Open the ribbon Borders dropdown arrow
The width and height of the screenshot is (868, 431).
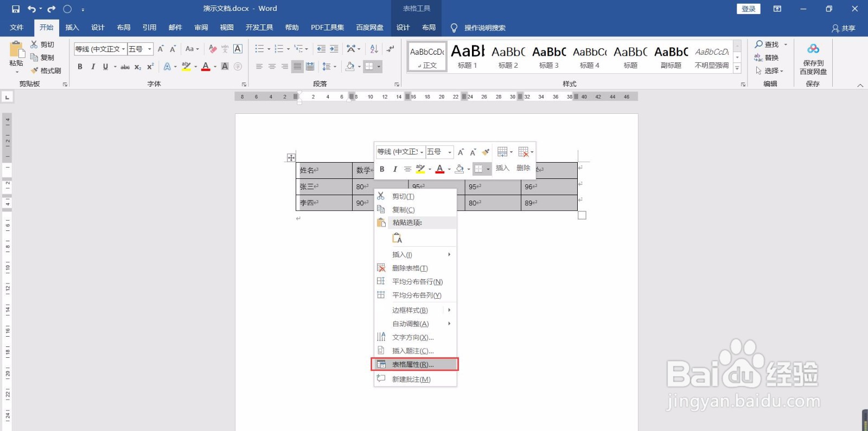[x=379, y=66]
